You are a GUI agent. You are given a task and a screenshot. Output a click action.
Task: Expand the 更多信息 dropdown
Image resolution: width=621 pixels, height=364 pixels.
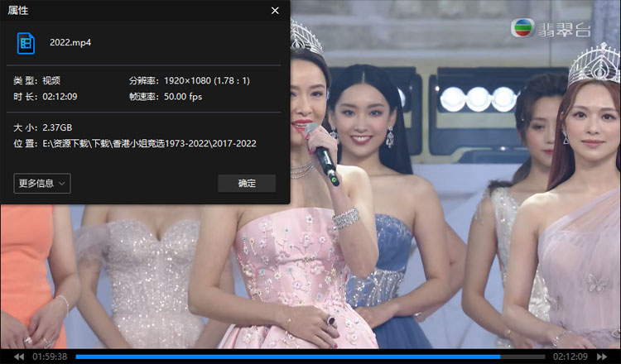(x=42, y=183)
